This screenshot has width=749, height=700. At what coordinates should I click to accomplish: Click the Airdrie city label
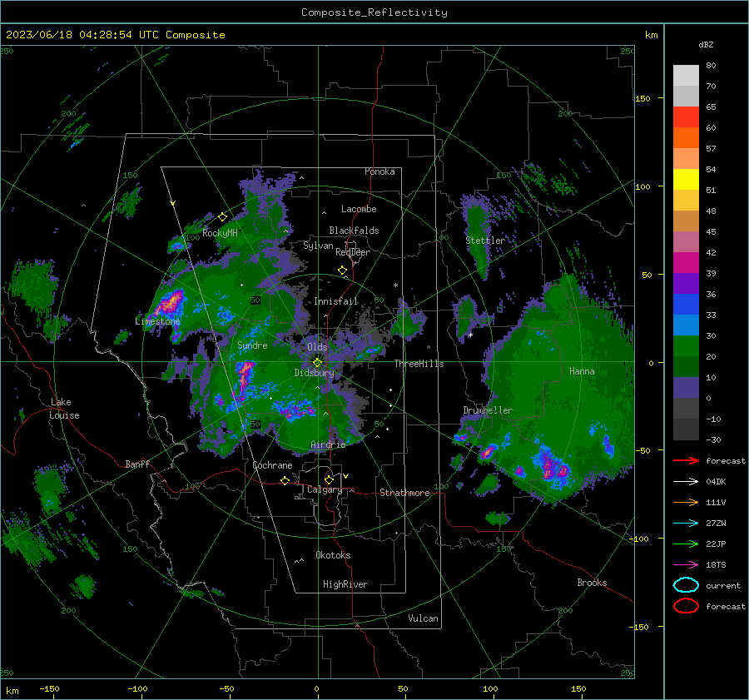[x=328, y=444]
